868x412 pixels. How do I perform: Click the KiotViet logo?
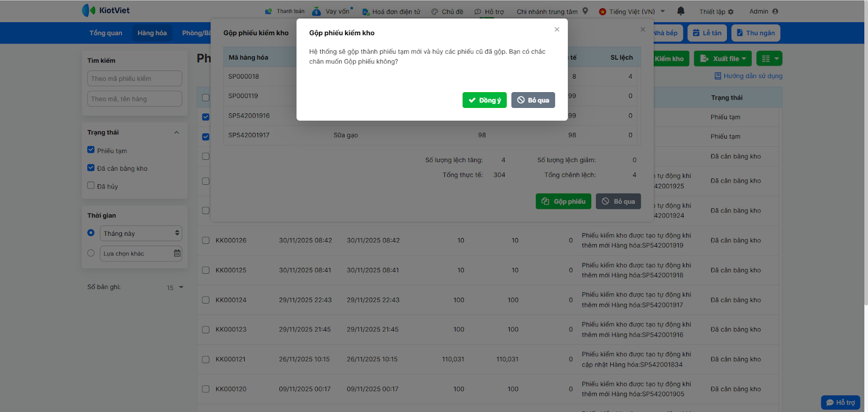pos(106,10)
